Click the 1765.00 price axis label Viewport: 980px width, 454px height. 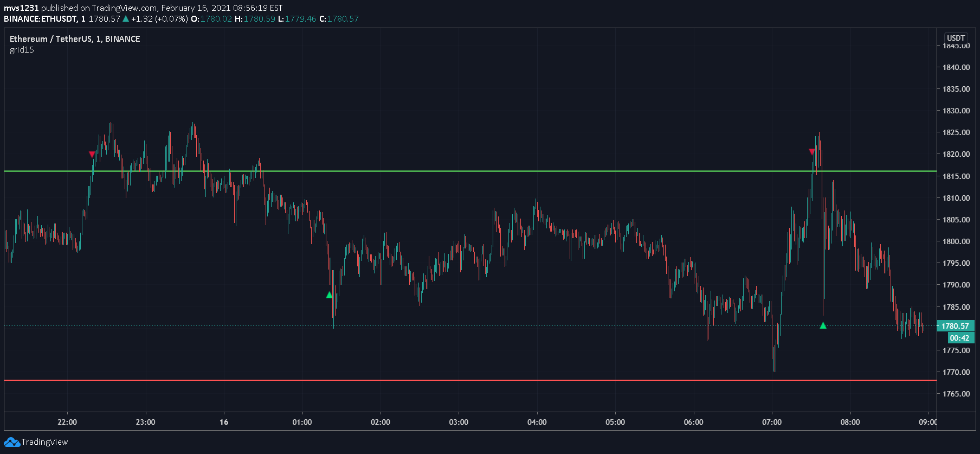click(956, 394)
